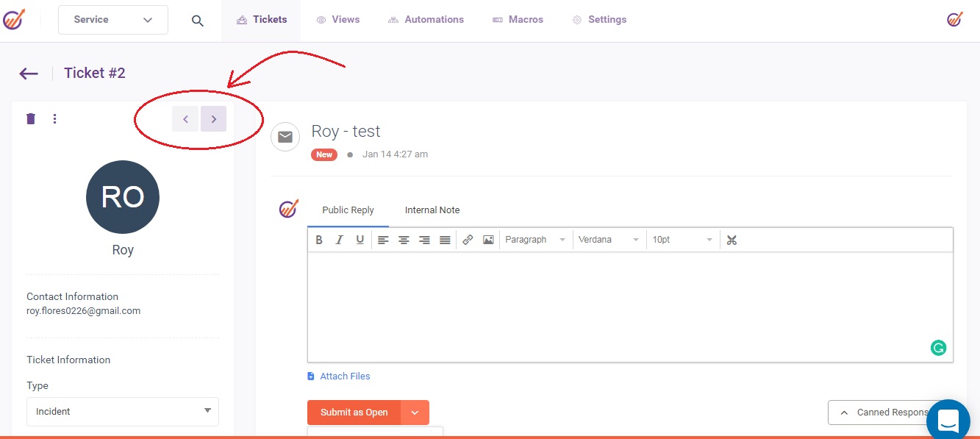Screen dimensions: 980x439
Task: Click the search magnifier icon
Action: point(197,21)
